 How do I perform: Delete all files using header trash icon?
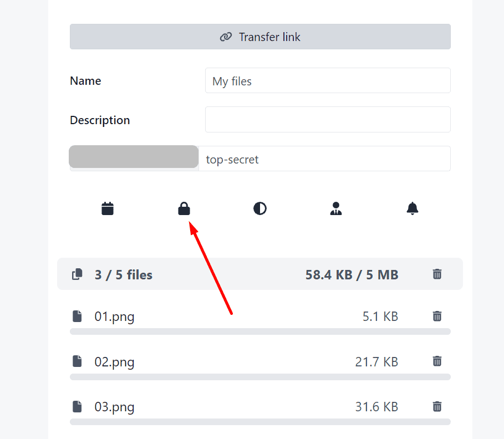coord(437,274)
